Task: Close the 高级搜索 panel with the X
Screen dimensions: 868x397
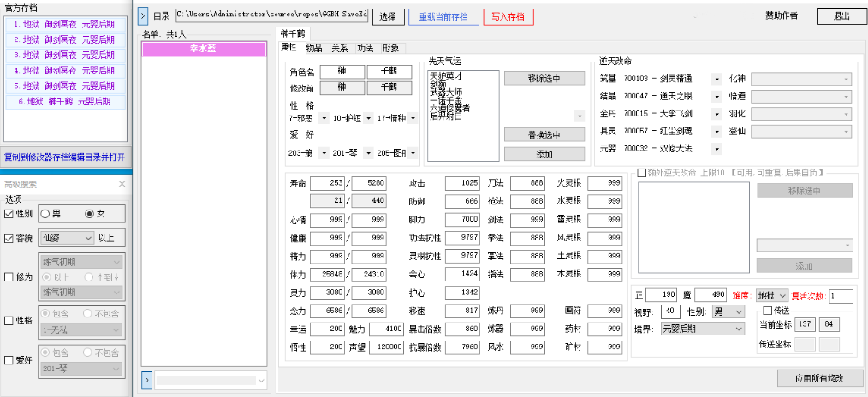Action: [x=122, y=185]
